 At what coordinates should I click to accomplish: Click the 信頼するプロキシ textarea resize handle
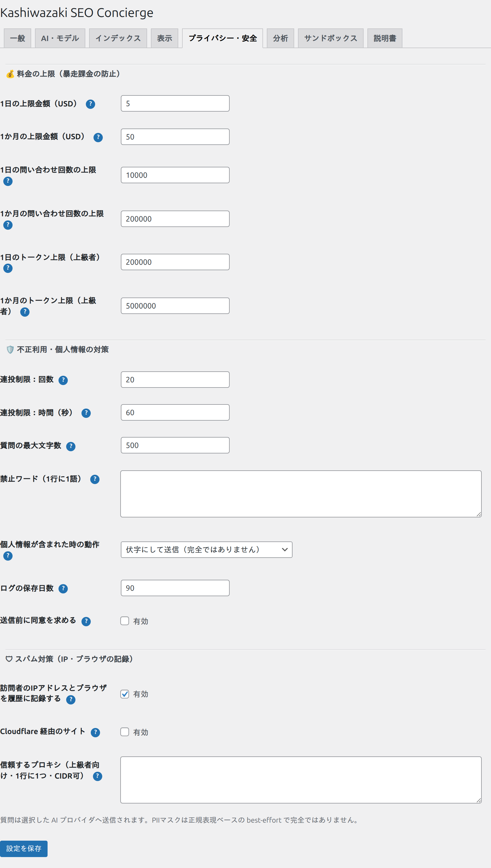pos(478,800)
